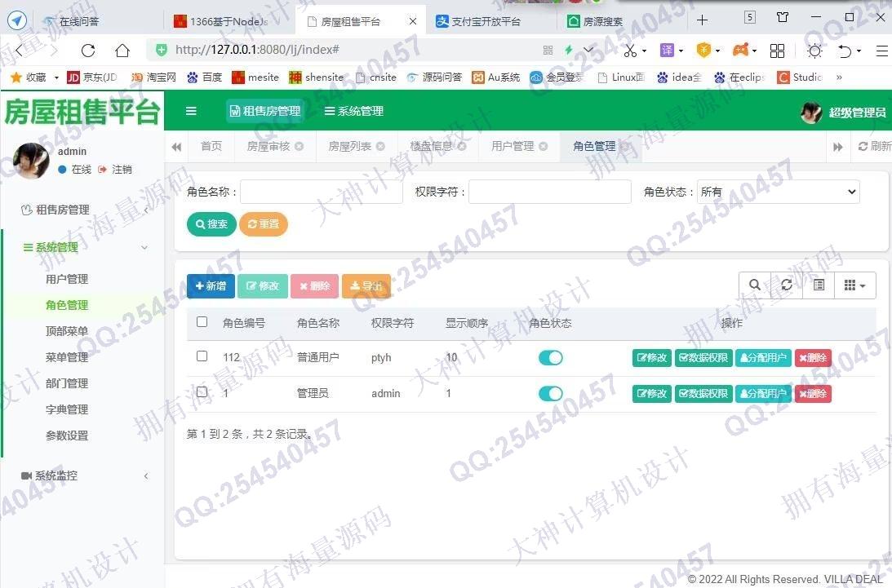Viewport: 892px width, 588px height.
Task: Click the 新增 add button
Action: [x=211, y=286]
